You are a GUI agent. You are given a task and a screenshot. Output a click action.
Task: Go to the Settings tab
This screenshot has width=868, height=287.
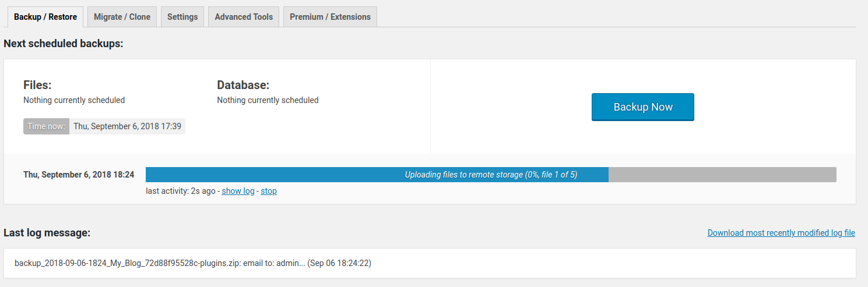pos(182,17)
